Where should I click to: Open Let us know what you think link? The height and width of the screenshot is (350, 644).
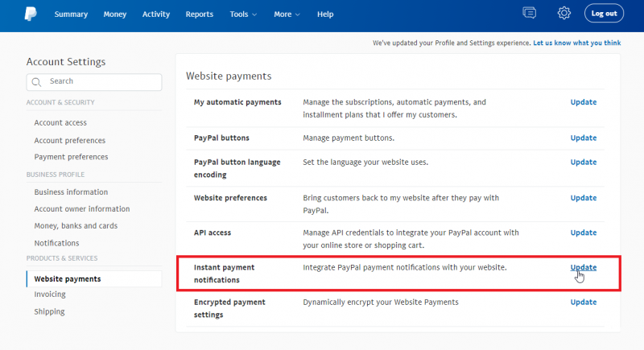coord(576,43)
